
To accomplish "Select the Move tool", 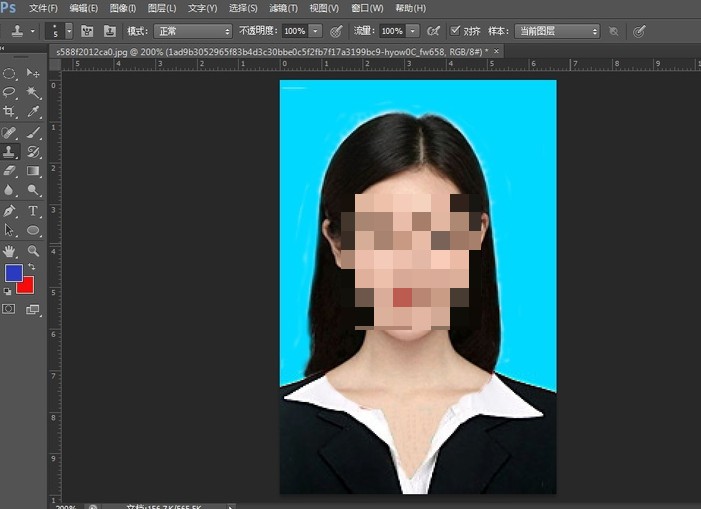I will pos(33,73).
